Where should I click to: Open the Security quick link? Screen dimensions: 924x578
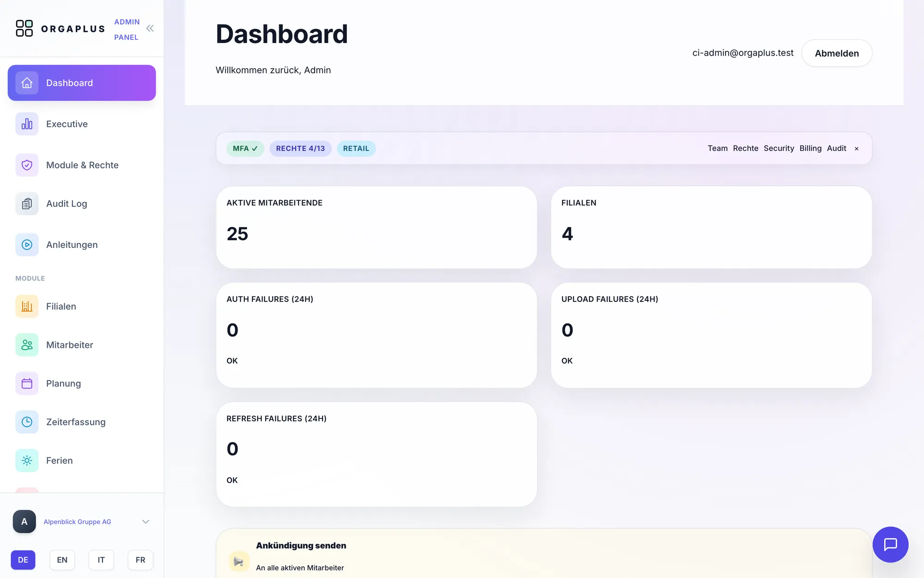[779, 148]
